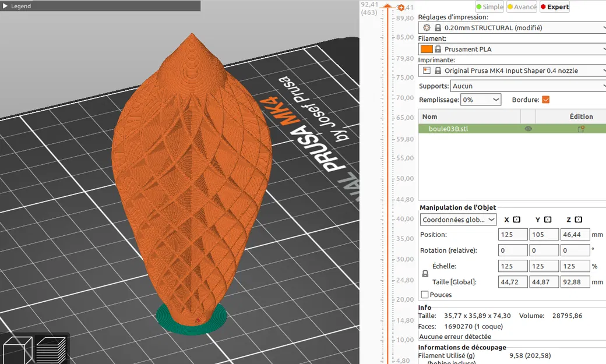Click the lock icon beside Prusament PLA
606x364 pixels.
[438, 49]
